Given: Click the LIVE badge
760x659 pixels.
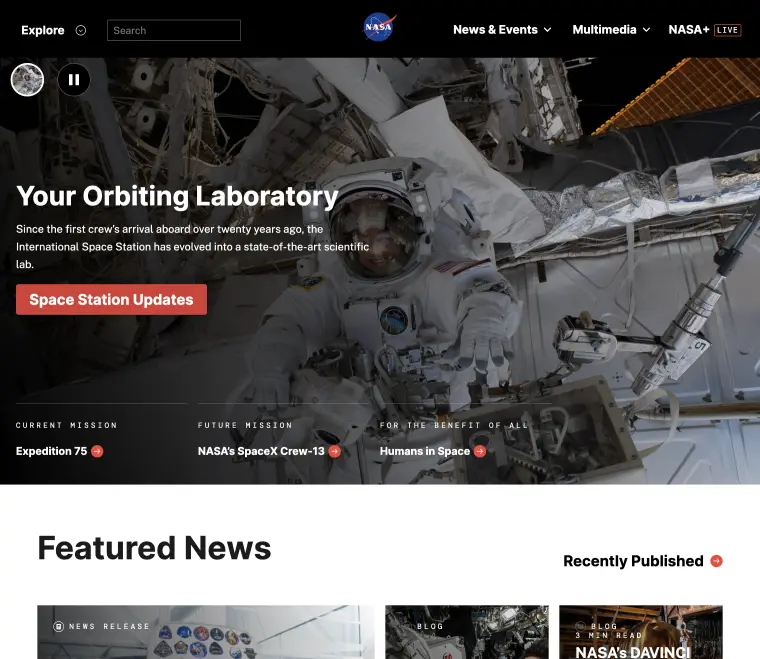Looking at the screenshot, I should click(728, 30).
